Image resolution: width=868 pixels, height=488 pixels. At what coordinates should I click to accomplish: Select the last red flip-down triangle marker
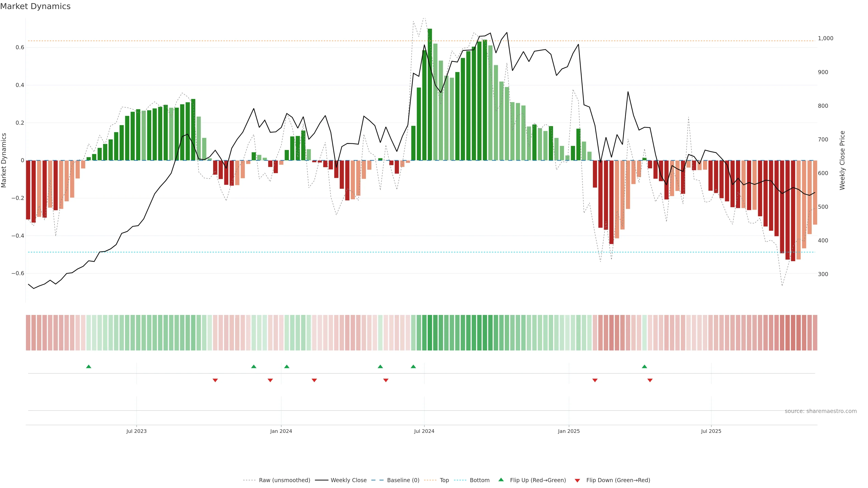pyautogui.click(x=650, y=380)
